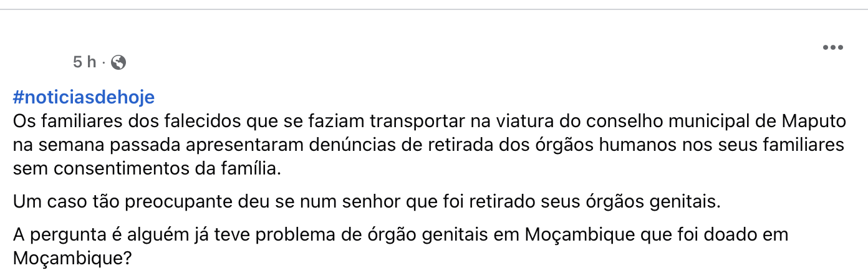Click the globe public audience icon
The width and height of the screenshot is (868, 278).
[x=118, y=62]
